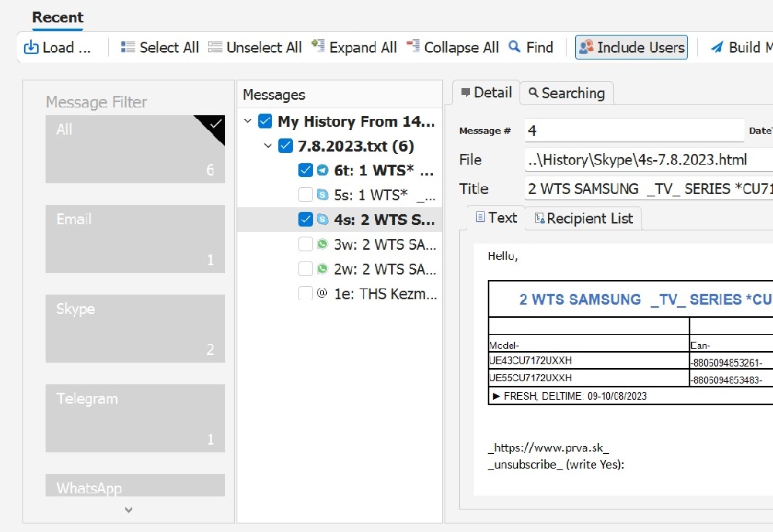Click the File path field
The height and width of the screenshot is (532, 773).
pyautogui.click(x=649, y=160)
